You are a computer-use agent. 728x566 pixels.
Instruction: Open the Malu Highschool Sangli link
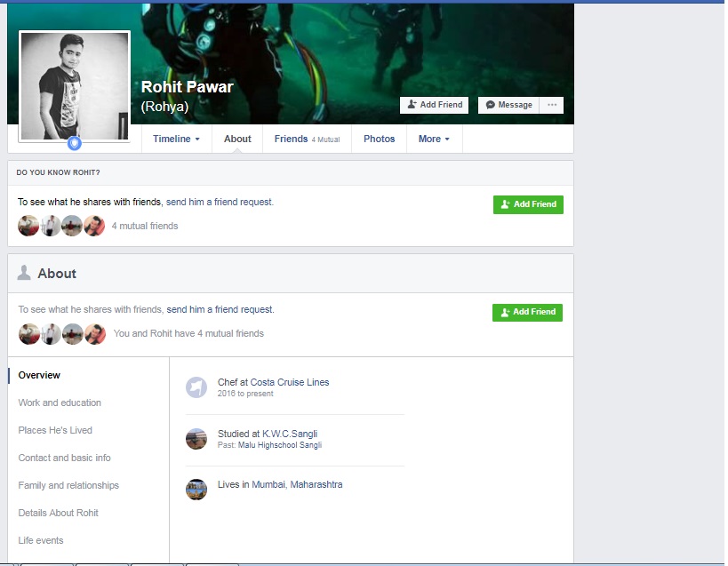(x=279, y=445)
